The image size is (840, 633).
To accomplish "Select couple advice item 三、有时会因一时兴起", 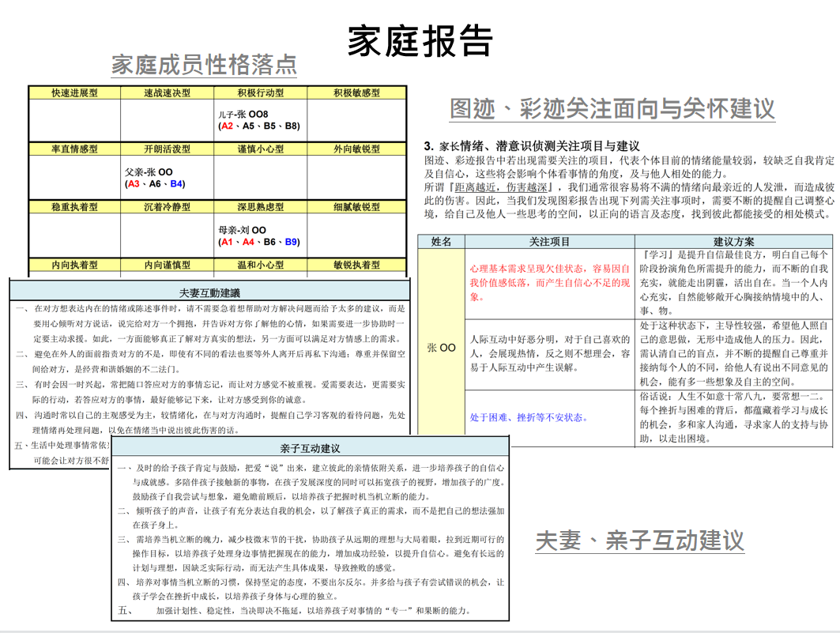I will (x=210, y=392).
